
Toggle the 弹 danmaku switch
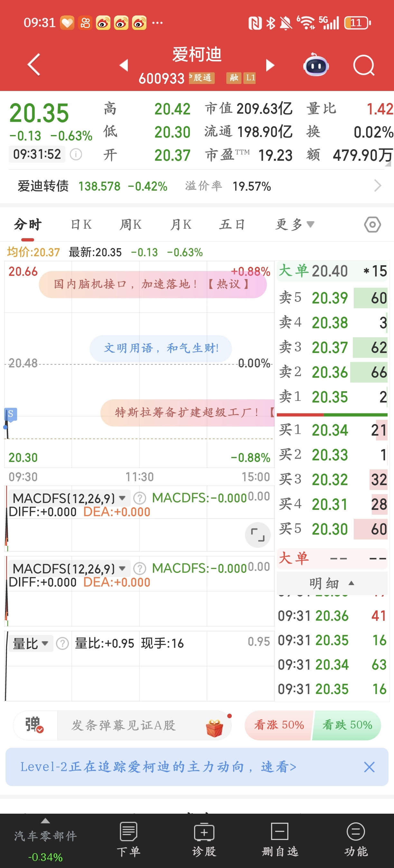[x=35, y=725]
